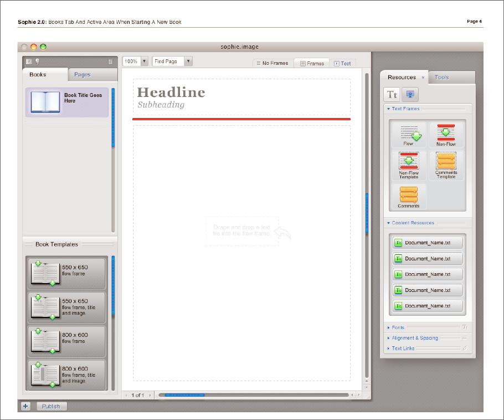This screenshot has height=420, width=504.
Task: Click the yellow minimize window button
Action: [33, 47]
